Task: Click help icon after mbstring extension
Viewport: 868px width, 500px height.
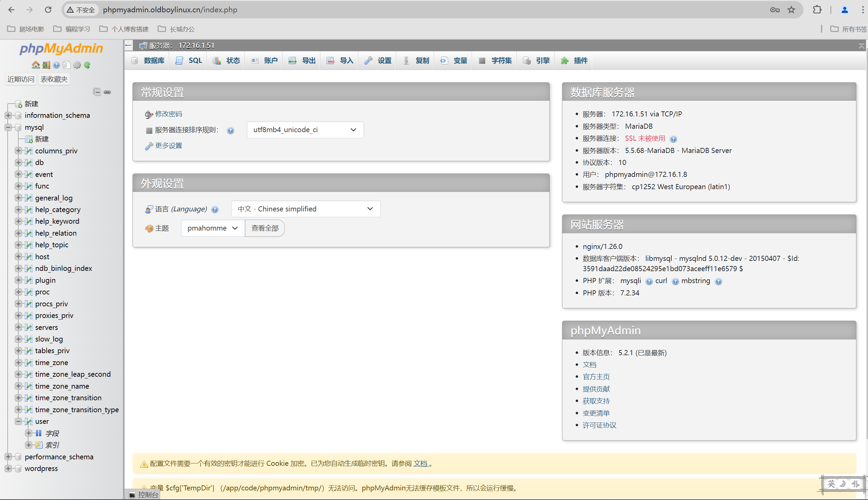Action: tap(718, 282)
